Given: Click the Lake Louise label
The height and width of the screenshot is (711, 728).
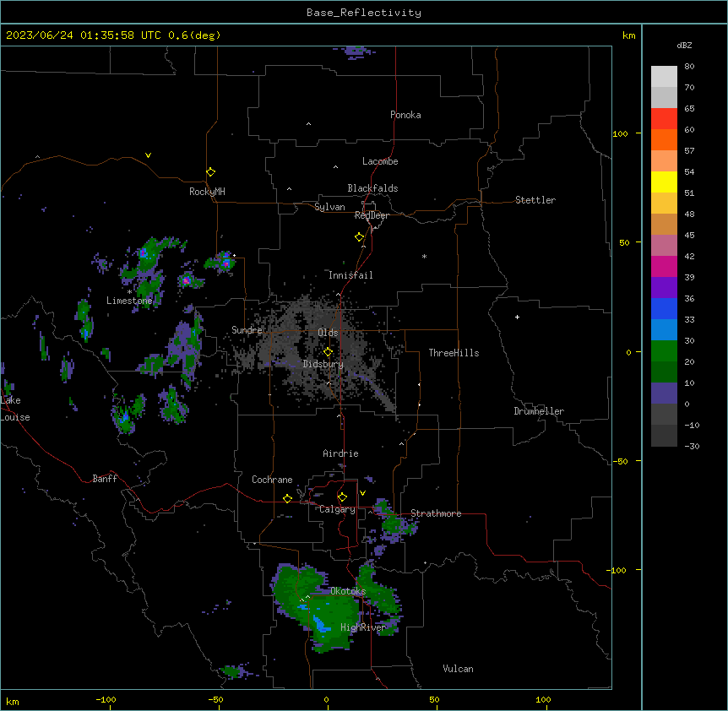Looking at the screenshot, I should point(15,409).
